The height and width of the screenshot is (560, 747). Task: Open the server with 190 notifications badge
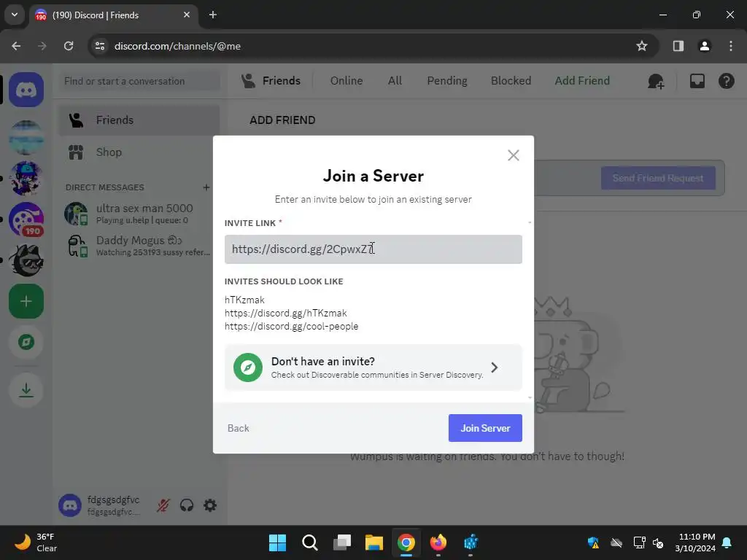tap(26, 219)
